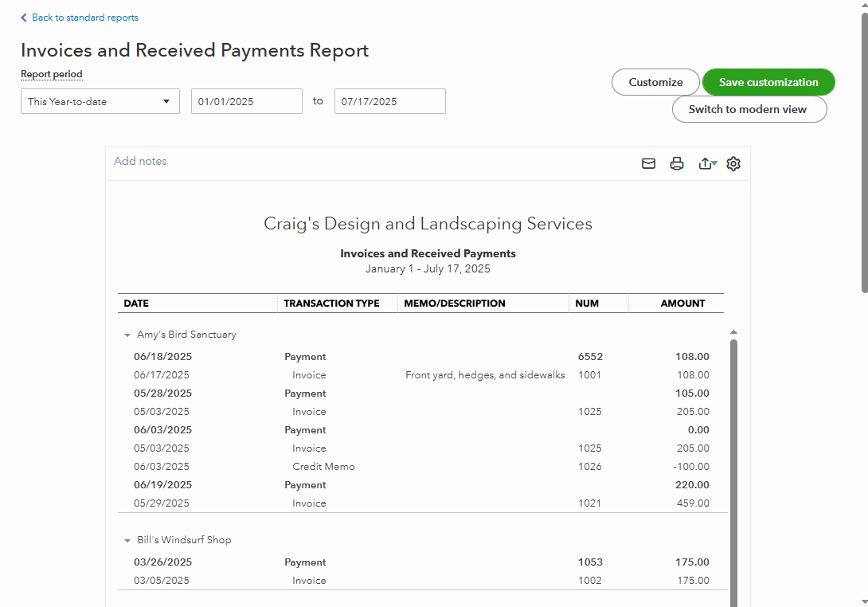This screenshot has width=868, height=607.
Task: Click Save customization button
Action: tap(768, 82)
